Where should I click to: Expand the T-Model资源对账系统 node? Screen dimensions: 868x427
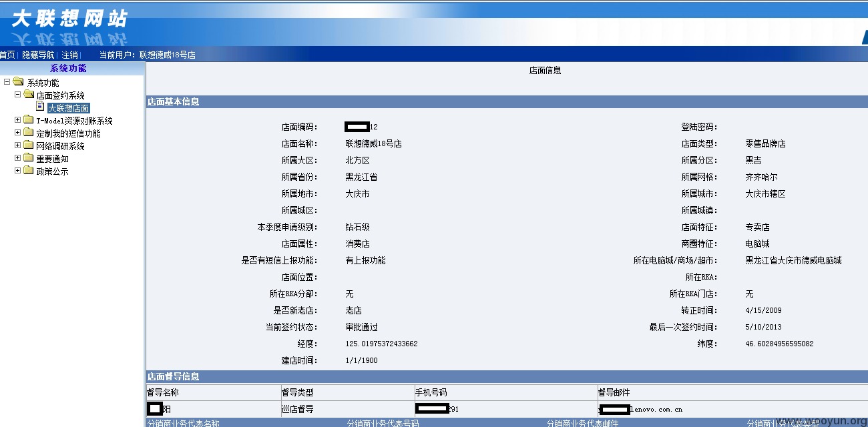pos(18,120)
